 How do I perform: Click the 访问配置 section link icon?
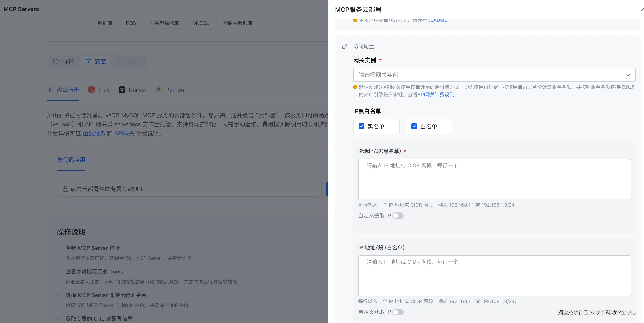click(x=345, y=46)
